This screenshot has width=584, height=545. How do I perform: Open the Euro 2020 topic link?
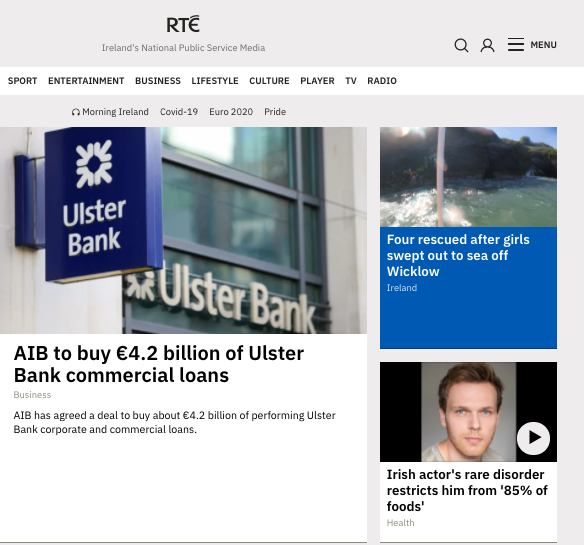pos(231,112)
